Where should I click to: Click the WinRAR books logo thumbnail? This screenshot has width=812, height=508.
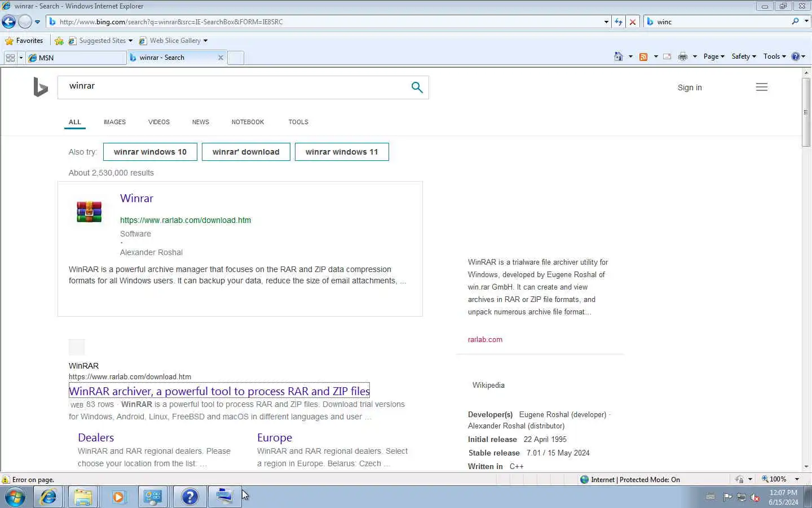pyautogui.click(x=89, y=212)
